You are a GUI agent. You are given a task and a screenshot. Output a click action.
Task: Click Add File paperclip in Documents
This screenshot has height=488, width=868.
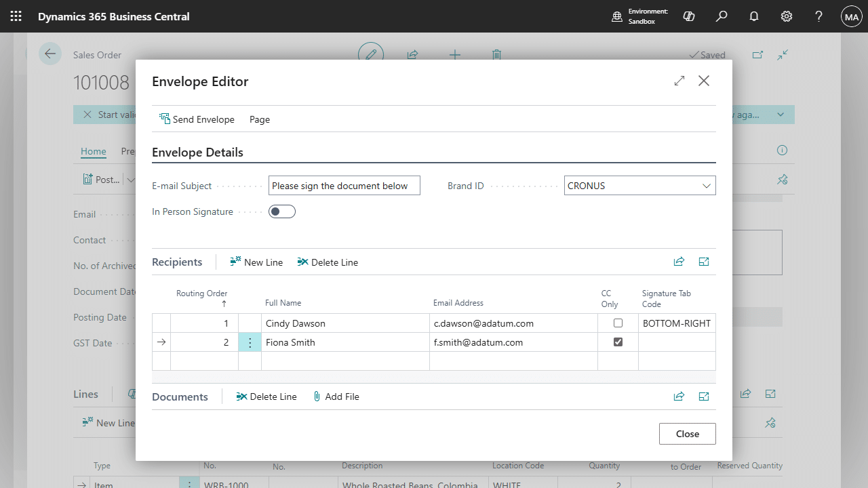pyautogui.click(x=336, y=396)
